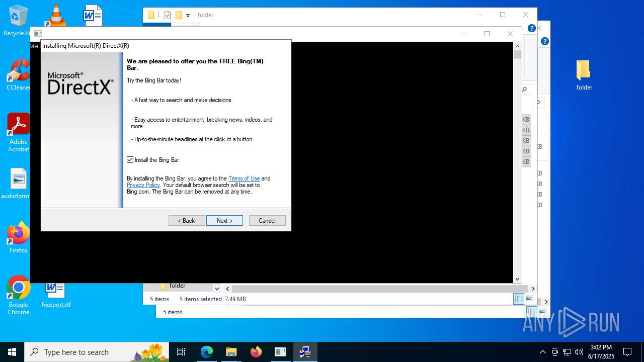Switch Explorer to large icons view
644x362 pixels.
[530, 299]
